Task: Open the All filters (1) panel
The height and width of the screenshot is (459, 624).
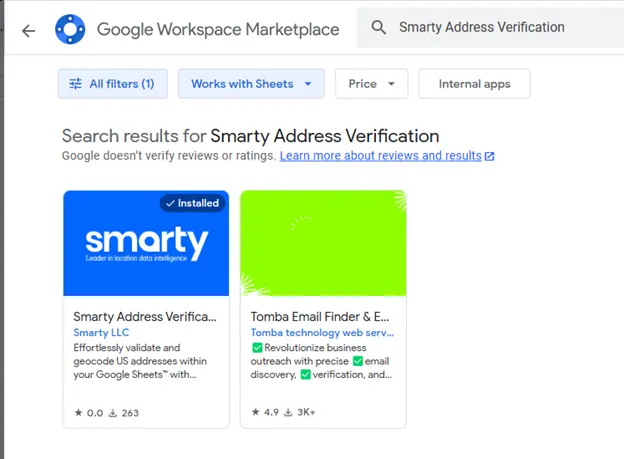Action: click(112, 84)
